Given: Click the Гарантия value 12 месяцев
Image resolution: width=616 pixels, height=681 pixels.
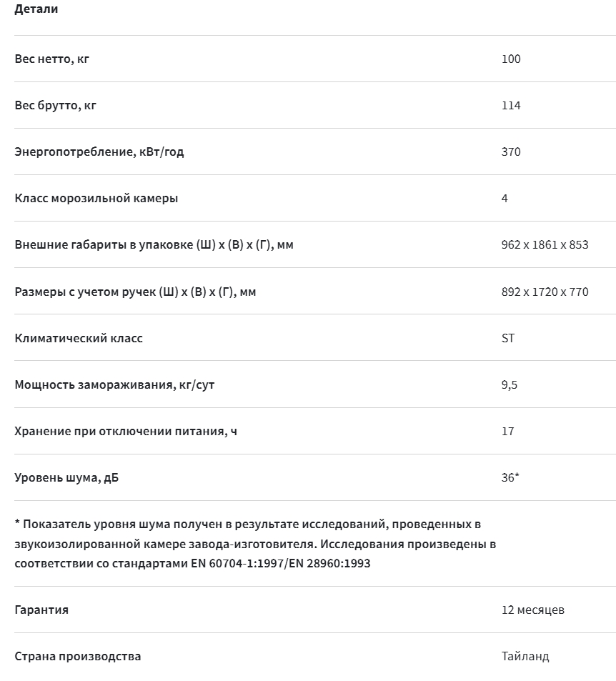Looking at the screenshot, I should pyautogui.click(x=533, y=610).
